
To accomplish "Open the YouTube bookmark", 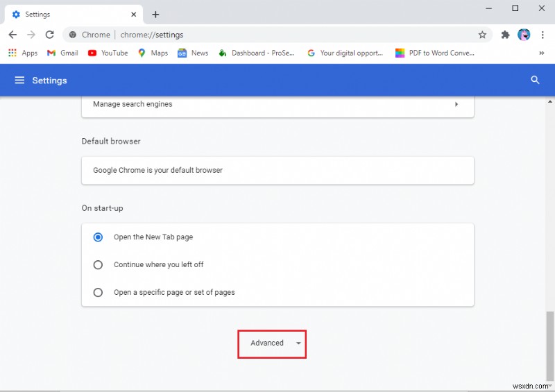I will pyautogui.click(x=108, y=53).
